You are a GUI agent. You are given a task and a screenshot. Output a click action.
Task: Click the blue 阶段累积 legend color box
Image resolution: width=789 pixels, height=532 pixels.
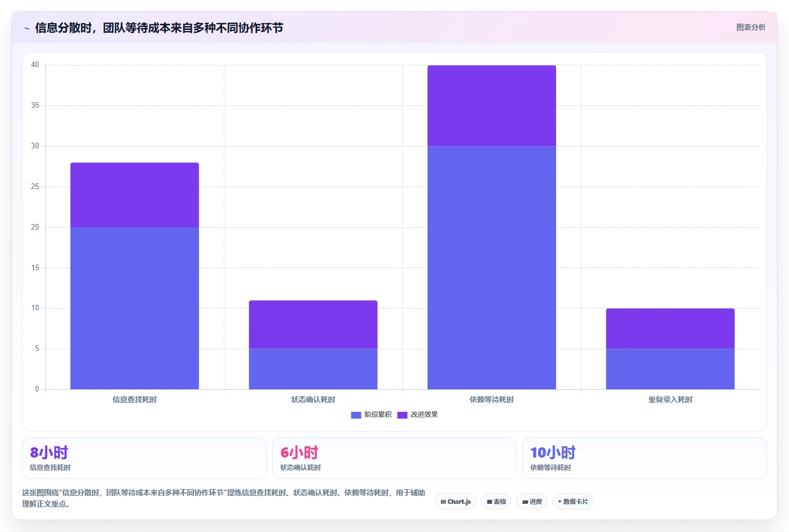click(x=356, y=415)
